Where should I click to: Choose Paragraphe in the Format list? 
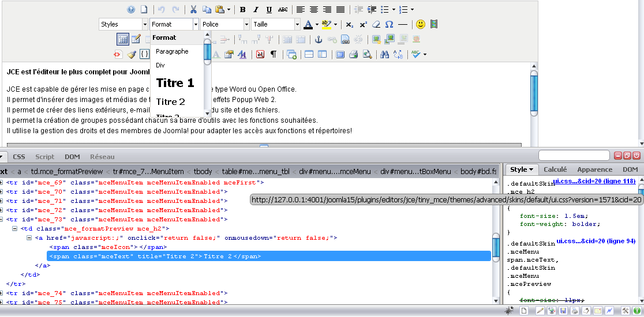point(172,52)
